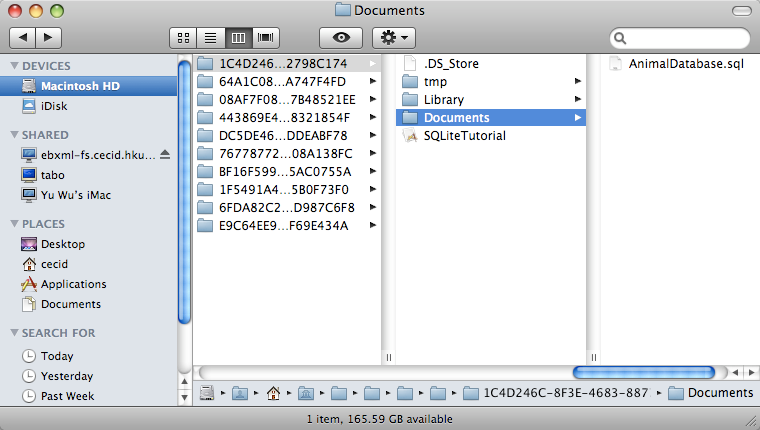Select Yu Wu's iMac under Shared

[80, 194]
